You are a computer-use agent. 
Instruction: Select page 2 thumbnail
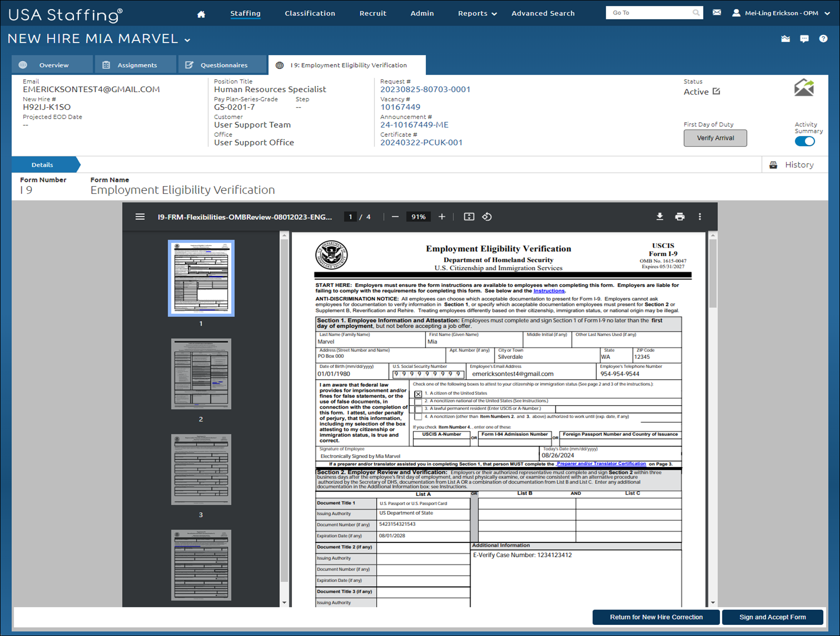[201, 374]
